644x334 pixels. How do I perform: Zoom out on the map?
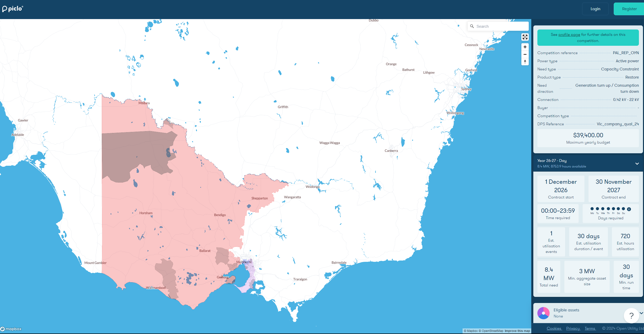[x=525, y=54]
